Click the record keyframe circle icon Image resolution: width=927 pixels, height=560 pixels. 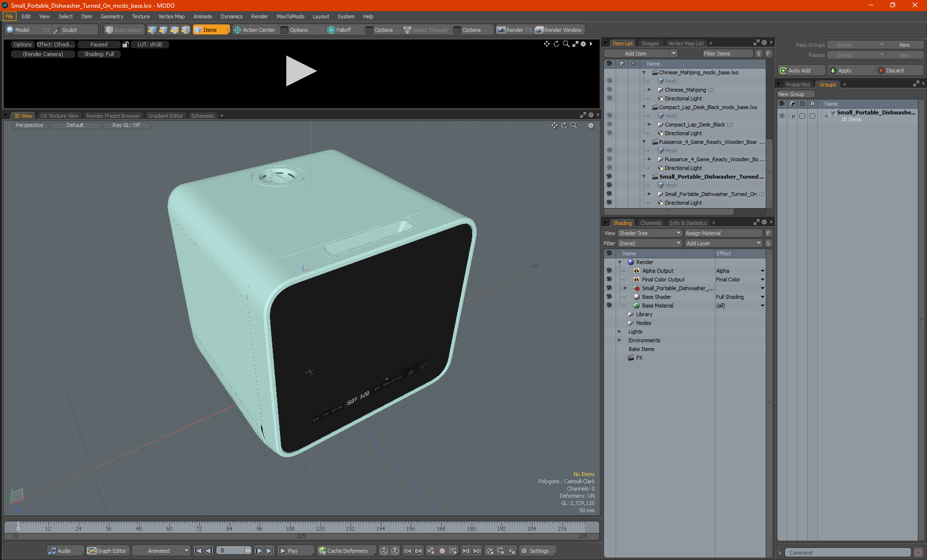(442, 551)
